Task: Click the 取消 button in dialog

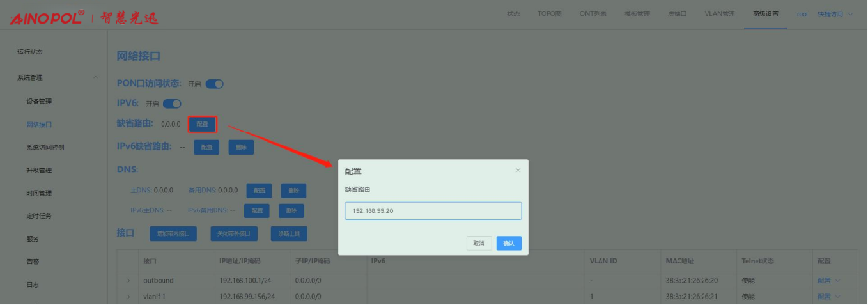Action: (479, 244)
